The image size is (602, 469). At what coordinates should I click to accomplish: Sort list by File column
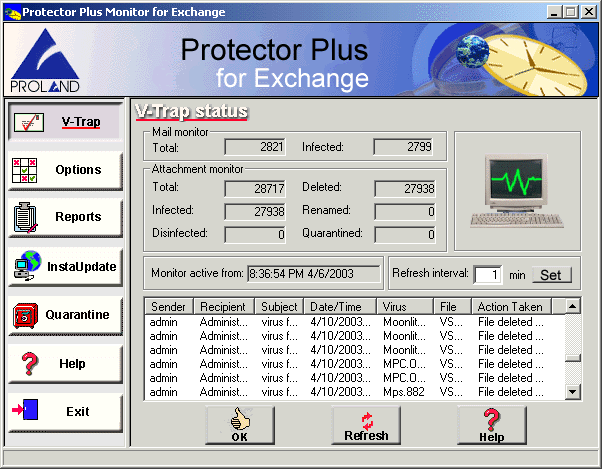[x=453, y=307]
